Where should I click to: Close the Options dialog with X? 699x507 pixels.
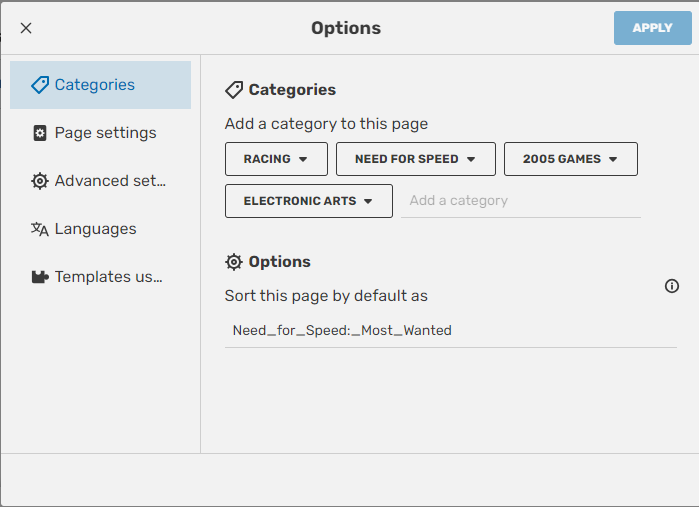pyautogui.click(x=26, y=28)
